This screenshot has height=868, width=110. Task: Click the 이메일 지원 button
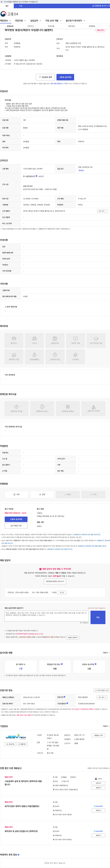[x=16, y=526]
